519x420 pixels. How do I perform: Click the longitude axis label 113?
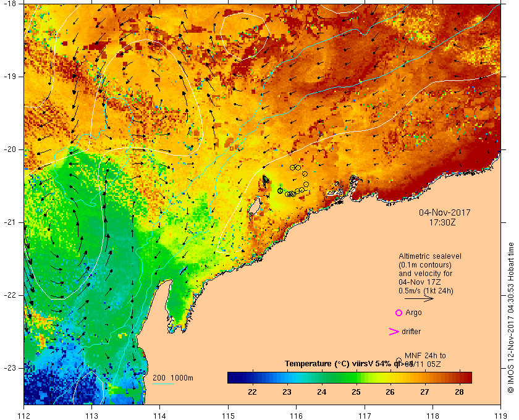pyautogui.click(x=91, y=415)
